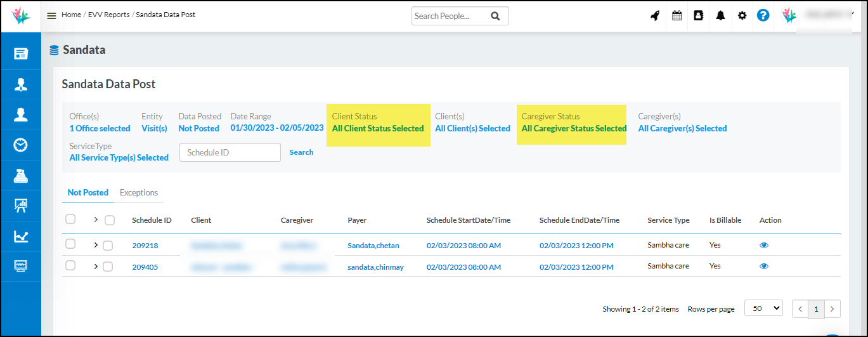
Task: Click the blue help question mark icon
Action: coord(763,16)
